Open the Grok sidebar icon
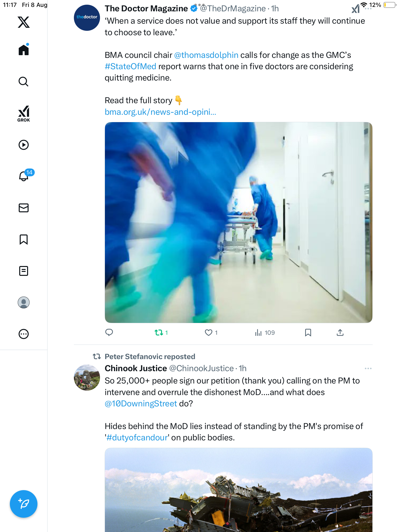This screenshot has height=532, width=399. point(24,114)
